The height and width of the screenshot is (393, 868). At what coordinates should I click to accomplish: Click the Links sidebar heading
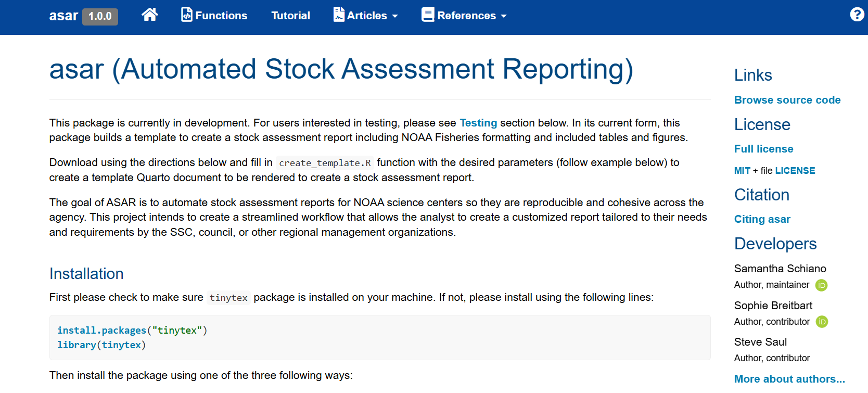coord(753,75)
